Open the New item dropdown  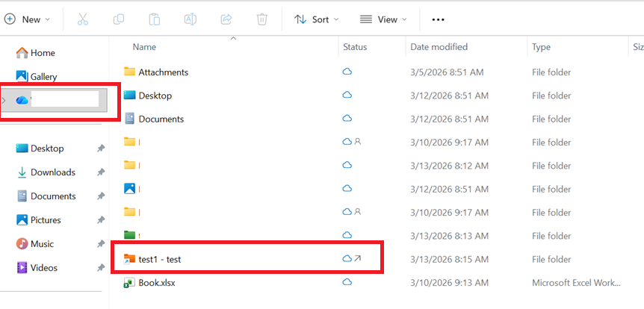(27, 19)
